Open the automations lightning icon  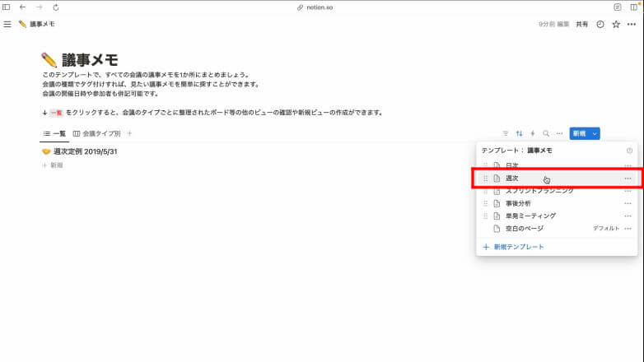pos(533,133)
